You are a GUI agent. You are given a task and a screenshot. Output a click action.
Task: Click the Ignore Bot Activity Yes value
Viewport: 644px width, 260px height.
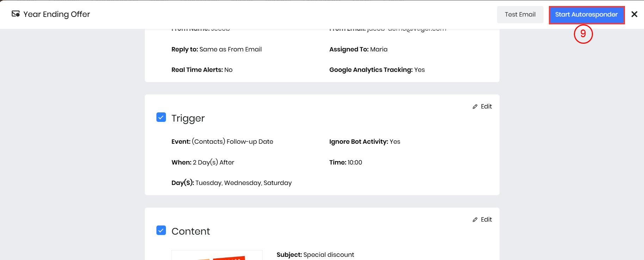click(x=395, y=142)
